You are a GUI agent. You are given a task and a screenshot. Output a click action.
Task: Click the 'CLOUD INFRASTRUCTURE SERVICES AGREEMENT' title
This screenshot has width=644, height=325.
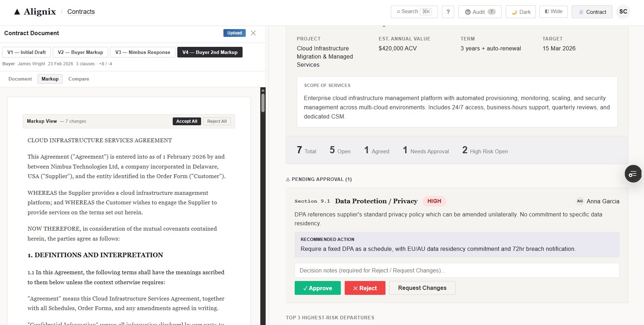100,141
